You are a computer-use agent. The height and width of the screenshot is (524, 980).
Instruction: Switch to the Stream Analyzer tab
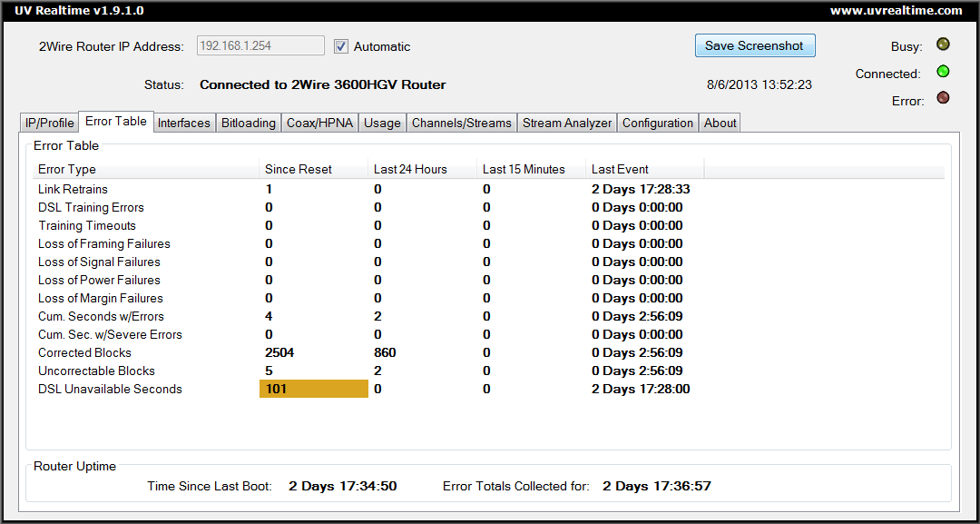point(567,123)
